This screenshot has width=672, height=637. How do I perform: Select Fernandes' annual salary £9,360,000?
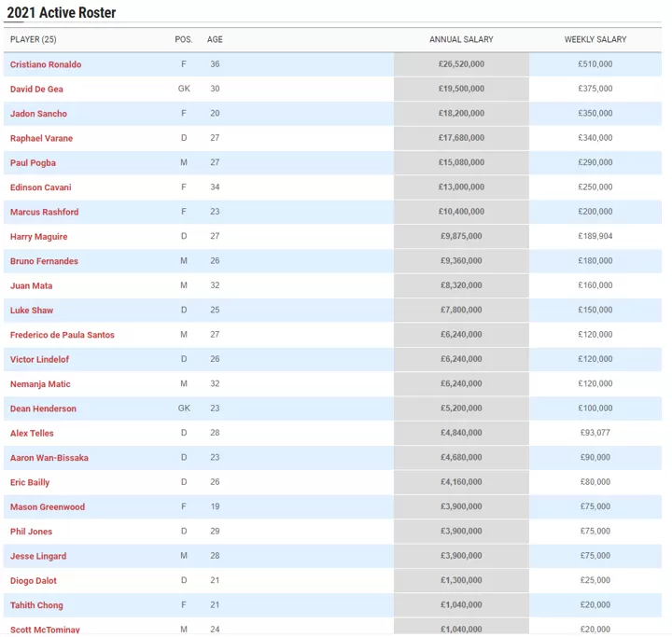[x=462, y=261]
